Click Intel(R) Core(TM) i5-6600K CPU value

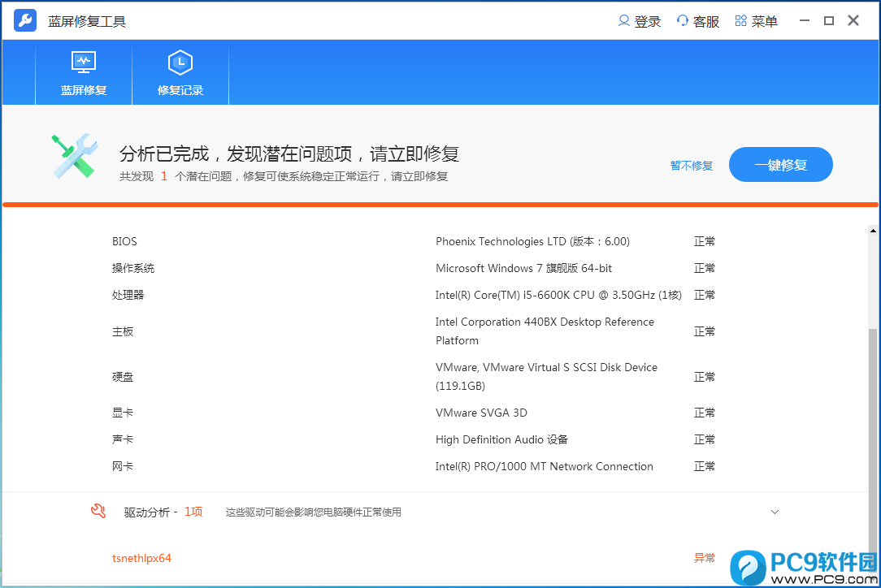click(558, 295)
